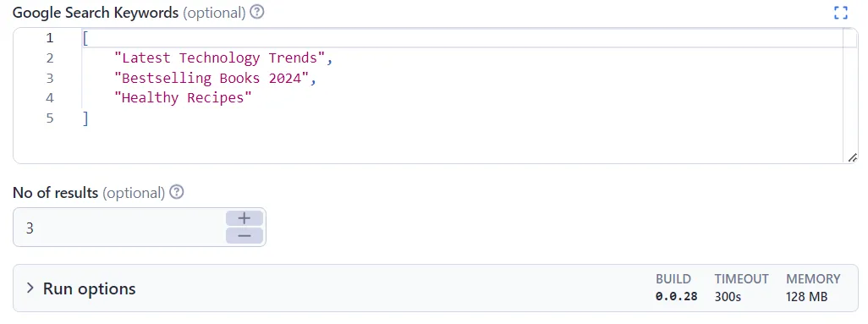
Task: Click the No of results input field
Action: coord(119,227)
